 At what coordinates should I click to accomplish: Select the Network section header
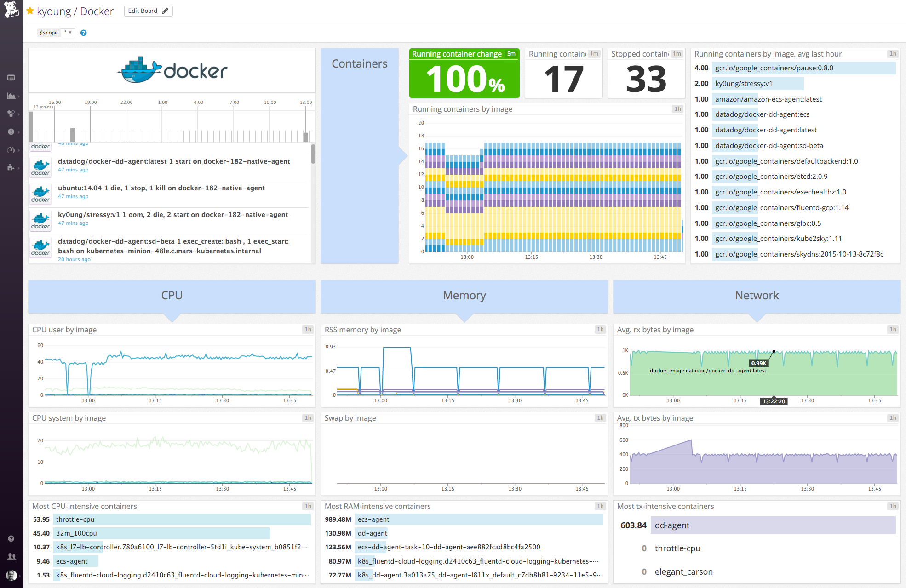click(757, 295)
